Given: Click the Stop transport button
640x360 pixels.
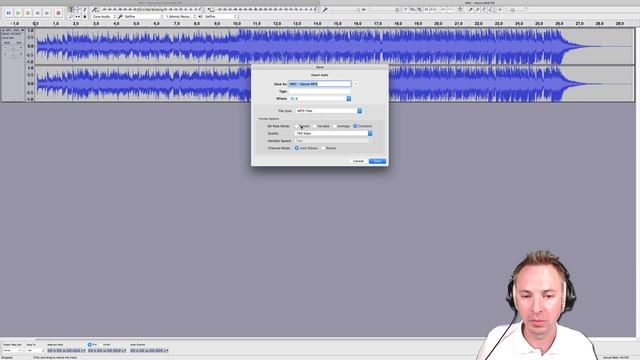Looking at the screenshot, I should [28, 13].
